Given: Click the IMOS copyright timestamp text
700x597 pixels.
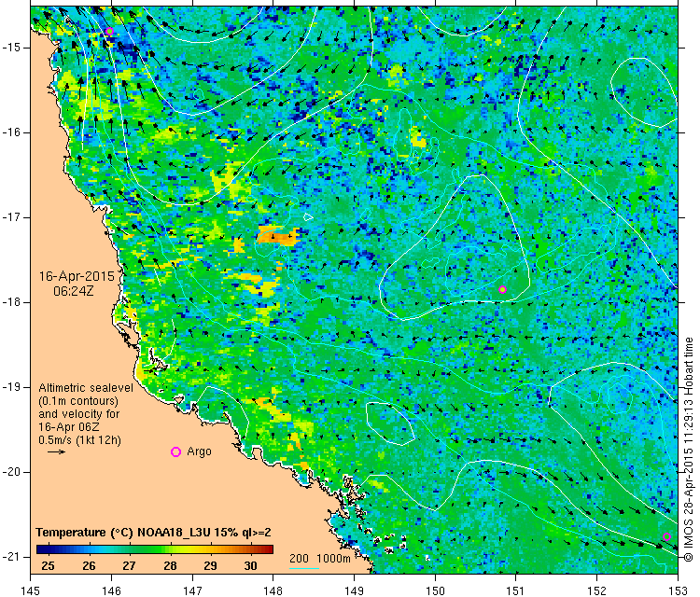Looking at the screenshot, I should click(689, 450).
